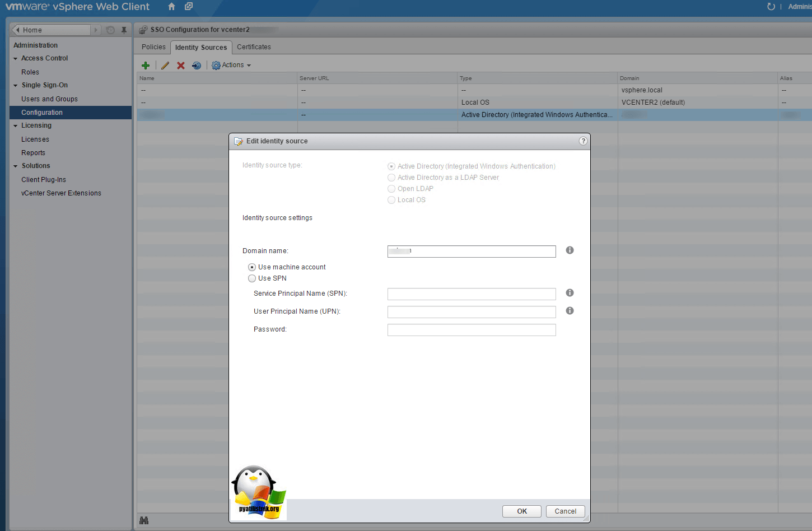Click the green Add identity source icon
812x531 pixels.
tap(146, 66)
